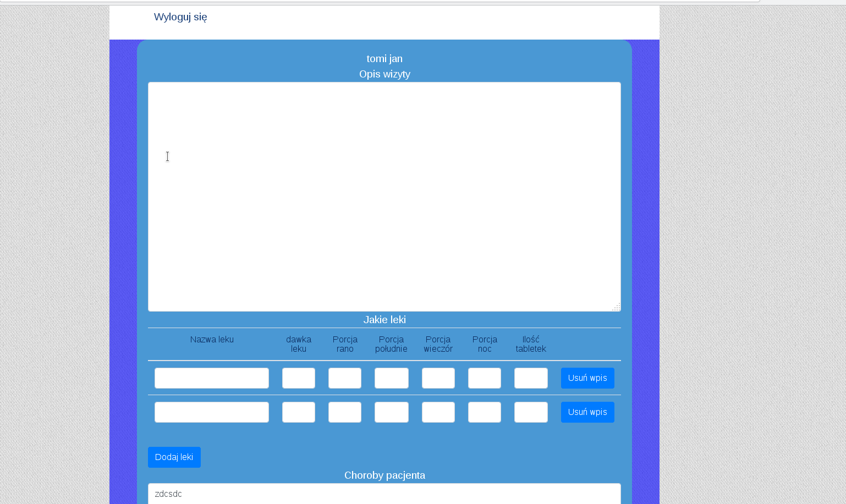Click first row Porcja noc input

[x=484, y=378]
